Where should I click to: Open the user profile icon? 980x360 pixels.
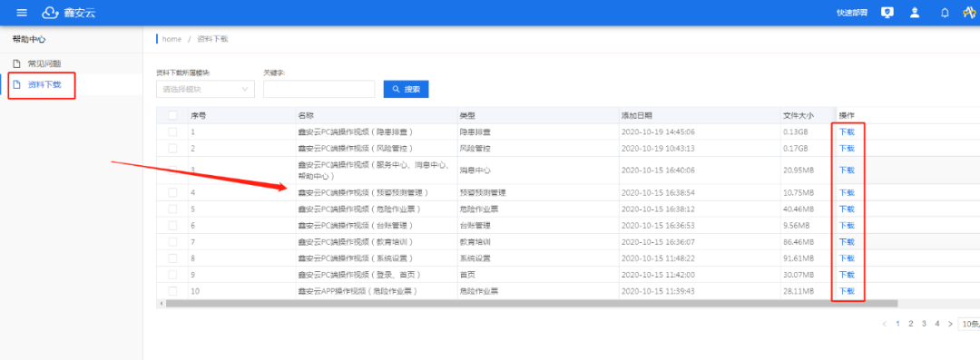coord(915,13)
